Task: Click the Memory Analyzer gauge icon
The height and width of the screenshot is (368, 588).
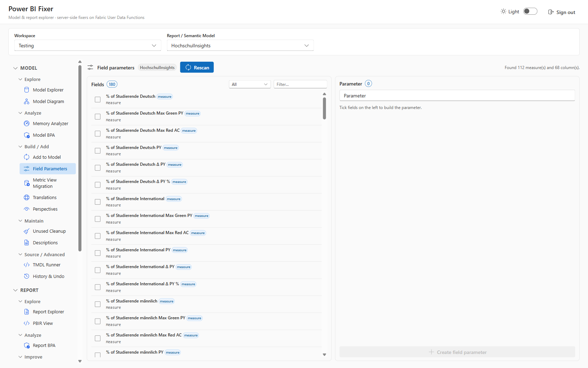Action: point(27,123)
